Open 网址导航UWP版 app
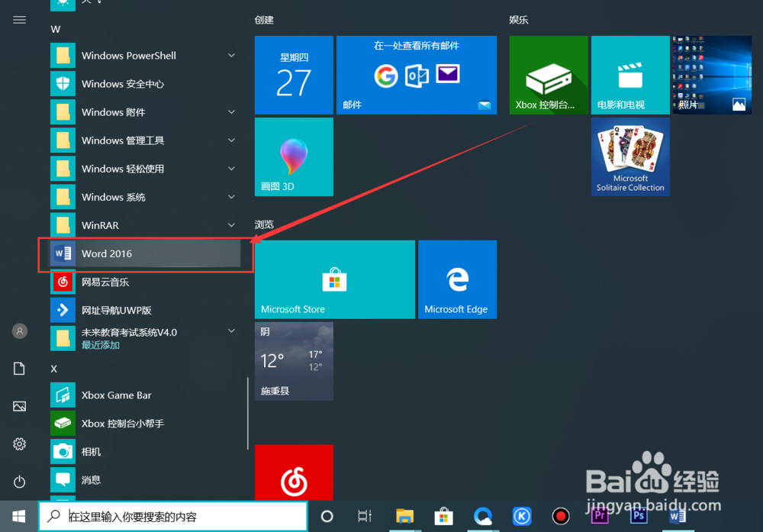Screen dimensions: 763x532 point(145,310)
